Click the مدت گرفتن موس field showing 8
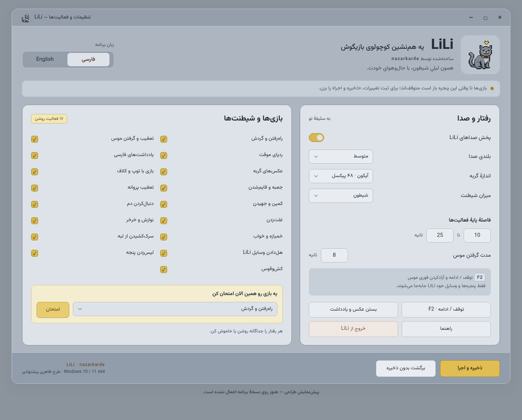This screenshot has width=522, height=420. (334, 255)
